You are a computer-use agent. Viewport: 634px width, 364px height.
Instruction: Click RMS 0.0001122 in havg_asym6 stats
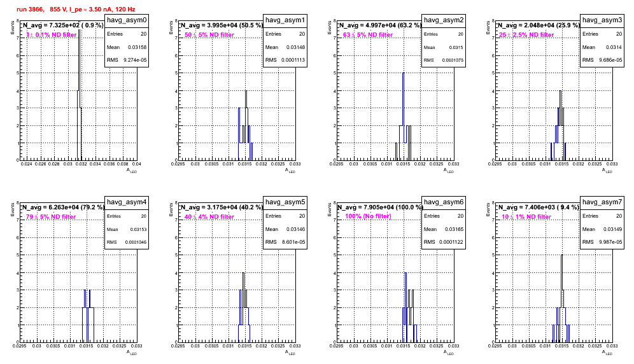[x=444, y=242]
